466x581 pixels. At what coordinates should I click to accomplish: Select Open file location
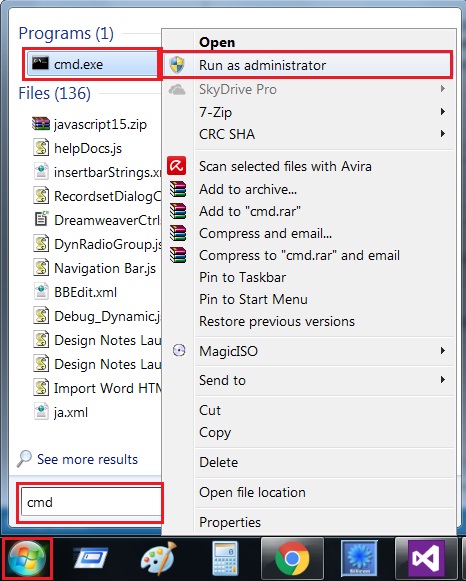click(x=252, y=492)
